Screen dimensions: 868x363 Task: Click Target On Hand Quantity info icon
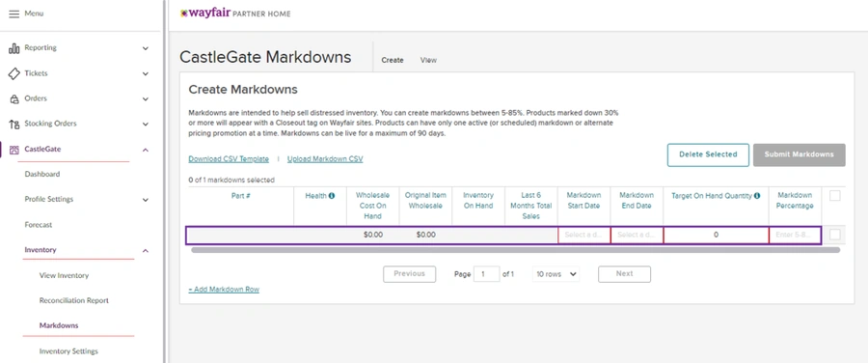757,196
